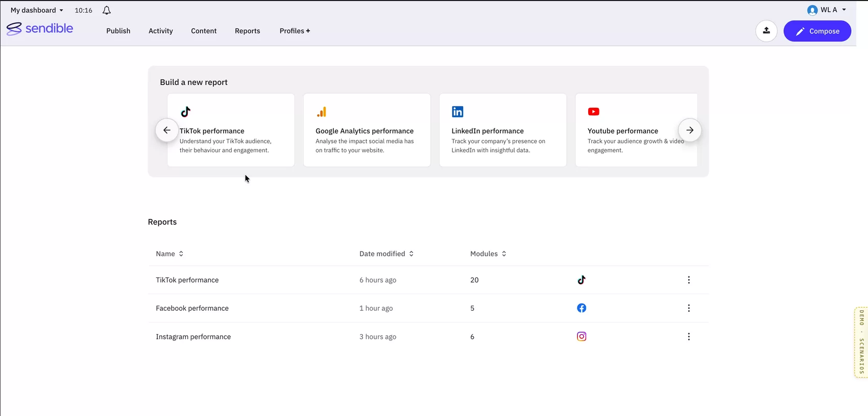Click the Compose button
This screenshot has height=416, width=868.
(817, 31)
